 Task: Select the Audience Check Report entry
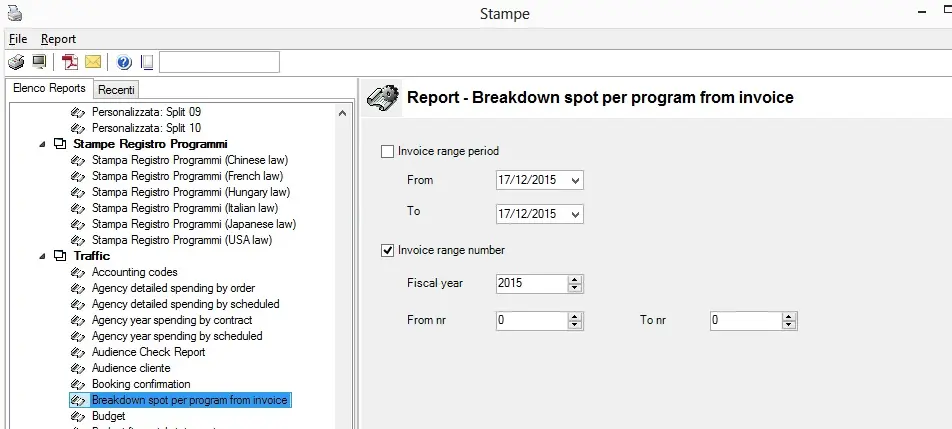pyautogui.click(x=148, y=352)
